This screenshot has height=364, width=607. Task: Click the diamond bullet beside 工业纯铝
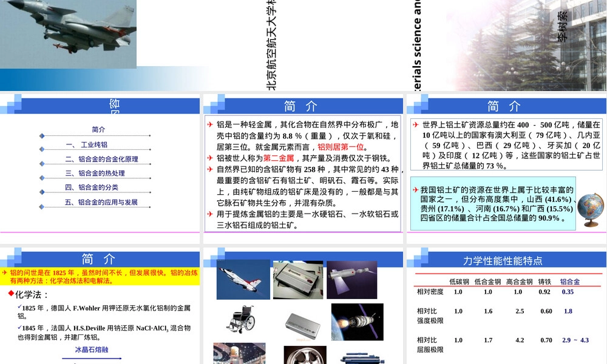point(42,149)
